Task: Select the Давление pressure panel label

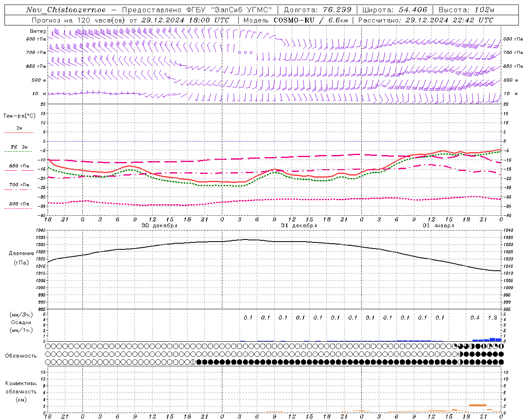Action: click(x=21, y=253)
